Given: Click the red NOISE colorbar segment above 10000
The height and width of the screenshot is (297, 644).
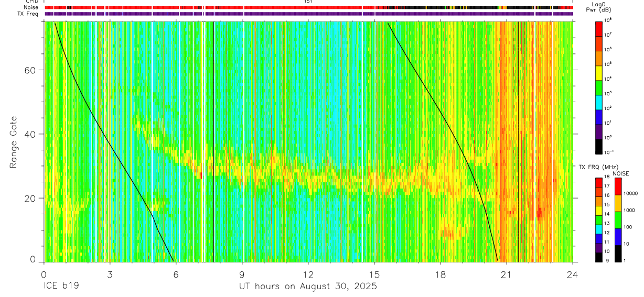Looking at the screenshot, I should [x=618, y=186].
